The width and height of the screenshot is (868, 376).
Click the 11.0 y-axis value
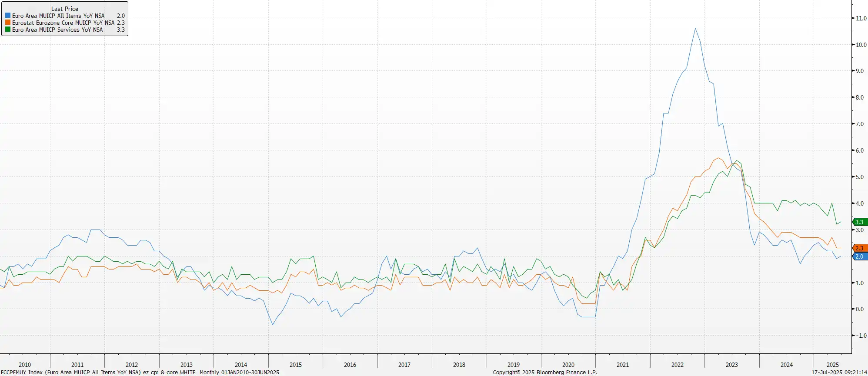(x=861, y=18)
